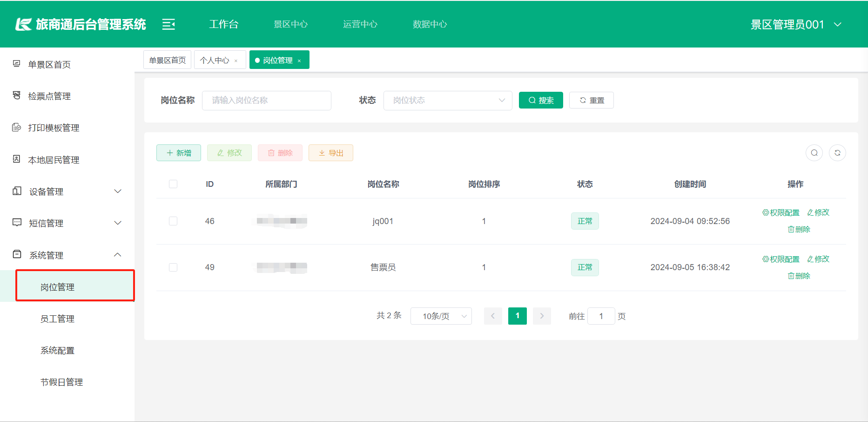
Task: Delete the 售票员 position row
Action: click(799, 276)
